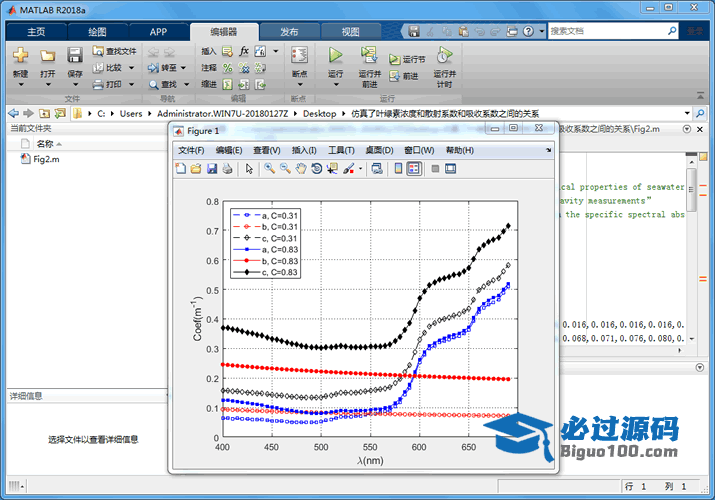715x500 pixels.
Task: Toggle the Data Cursor tool
Action: [x=332, y=169]
